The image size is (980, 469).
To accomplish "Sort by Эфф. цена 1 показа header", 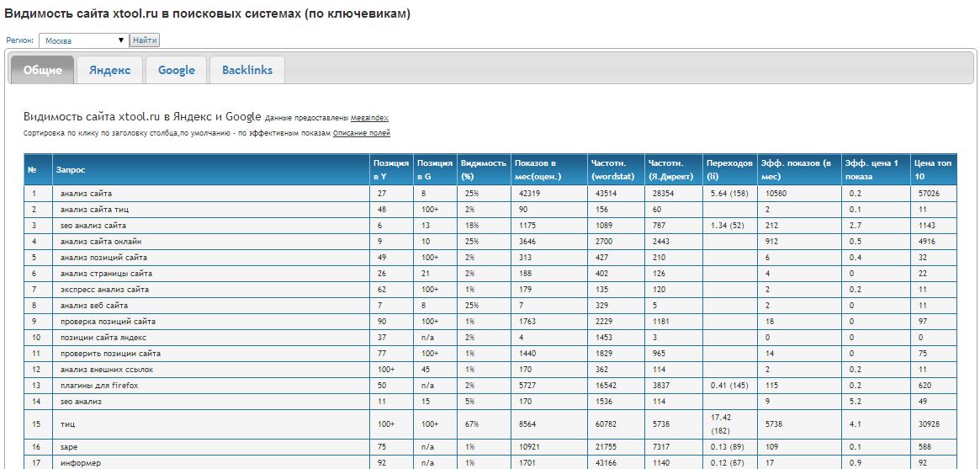I will pyautogui.click(x=872, y=169).
